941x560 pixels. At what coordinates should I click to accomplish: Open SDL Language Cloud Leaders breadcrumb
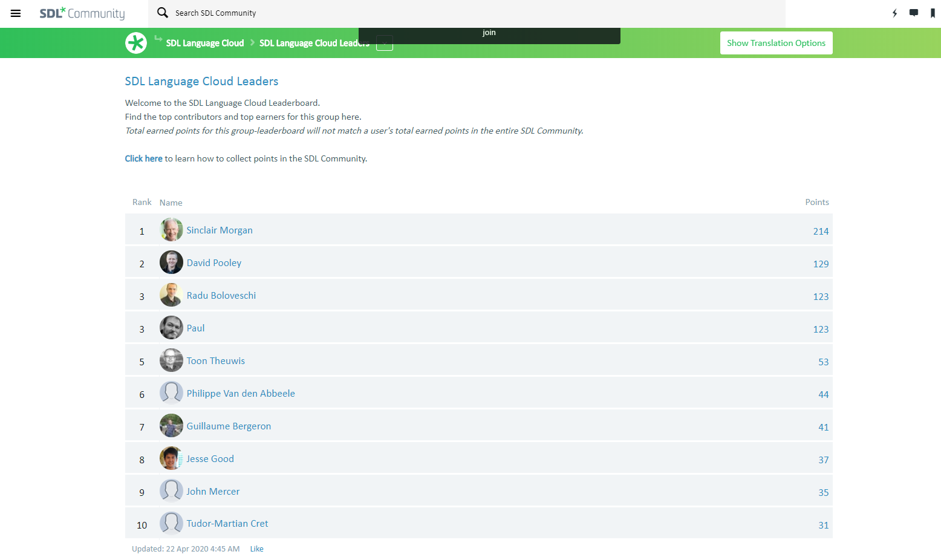coord(314,43)
